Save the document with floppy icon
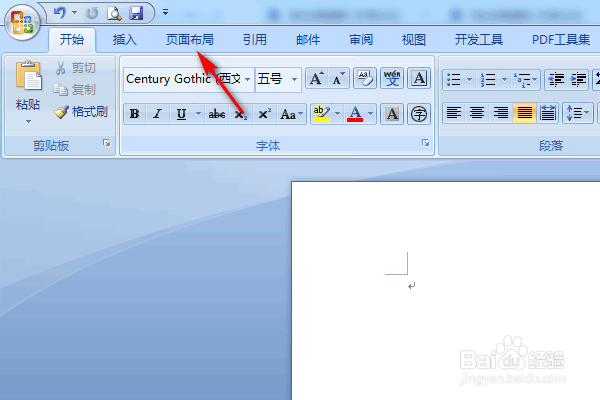The height and width of the screenshot is (400, 600). click(x=136, y=13)
